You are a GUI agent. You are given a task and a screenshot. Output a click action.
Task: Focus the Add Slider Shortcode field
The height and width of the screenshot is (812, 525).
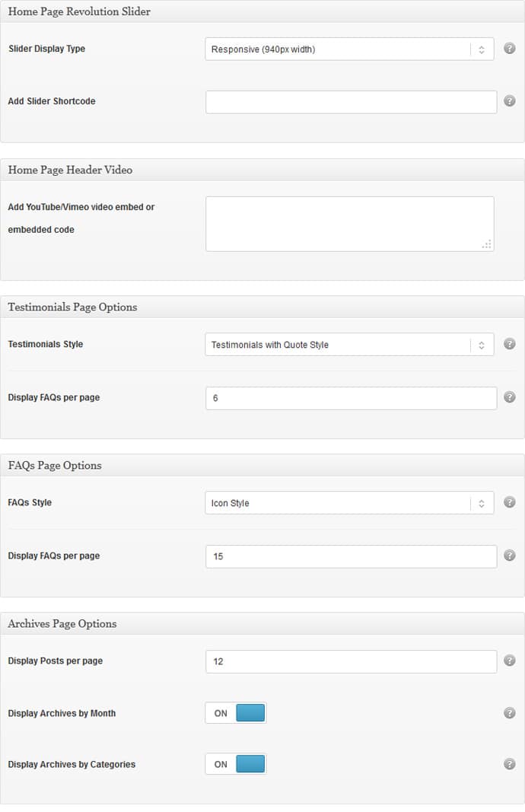click(x=351, y=102)
